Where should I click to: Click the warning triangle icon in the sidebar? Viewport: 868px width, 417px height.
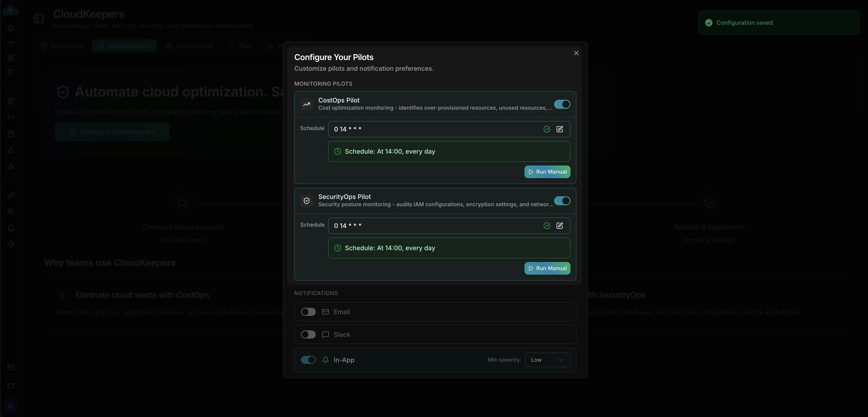(x=10, y=150)
